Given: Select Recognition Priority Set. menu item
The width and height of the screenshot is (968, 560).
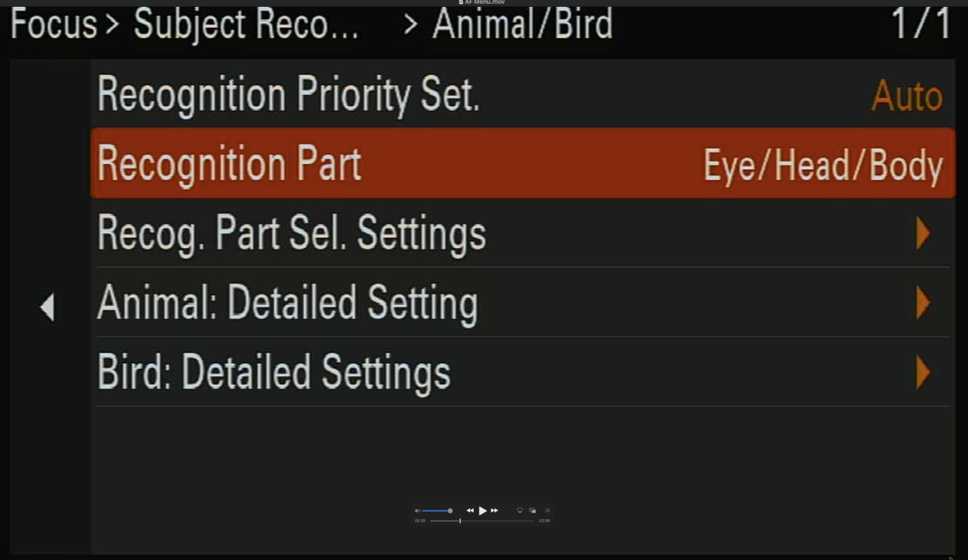Looking at the screenshot, I should pyautogui.click(x=289, y=94).
